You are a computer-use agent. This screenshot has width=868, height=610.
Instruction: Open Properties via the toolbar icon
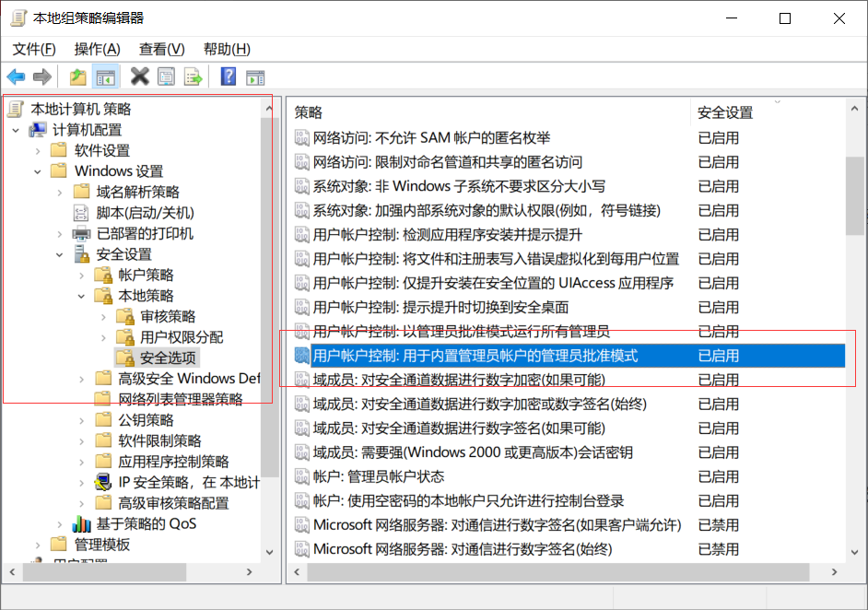click(167, 76)
